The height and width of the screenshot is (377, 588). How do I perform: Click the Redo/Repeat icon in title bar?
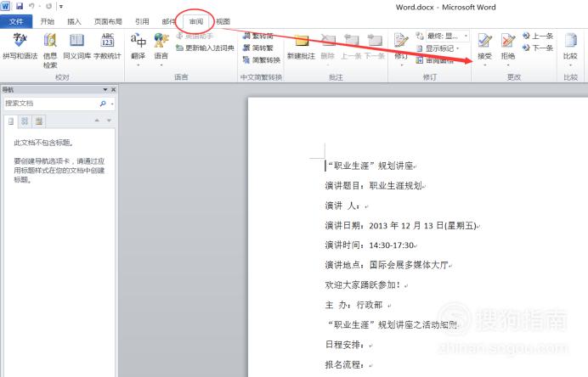48,7
